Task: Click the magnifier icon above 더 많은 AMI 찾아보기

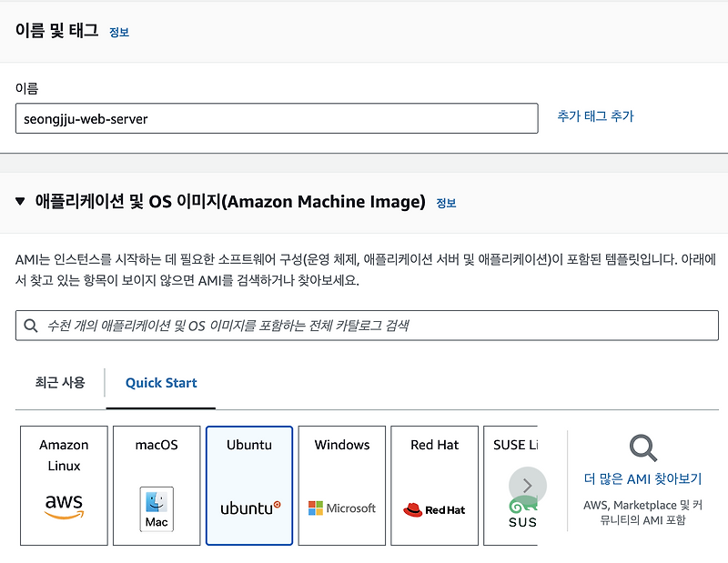Action: pyautogui.click(x=643, y=448)
